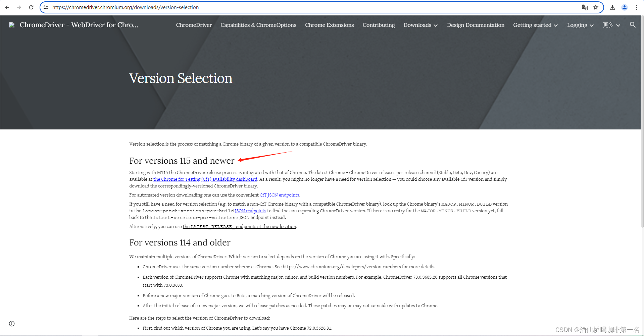The width and height of the screenshot is (644, 336).
Task: Click the site title ChromeDriver - WebDriver
Action: (x=79, y=25)
